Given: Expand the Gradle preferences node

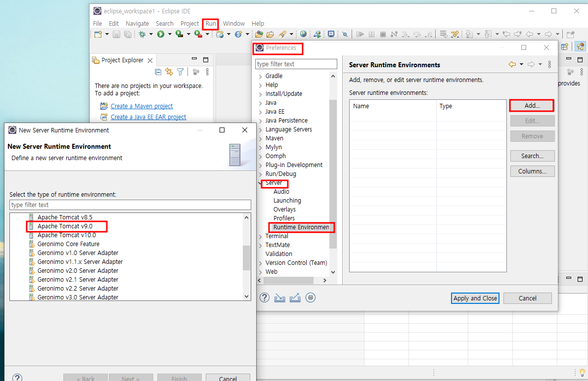Looking at the screenshot, I should tap(260, 76).
